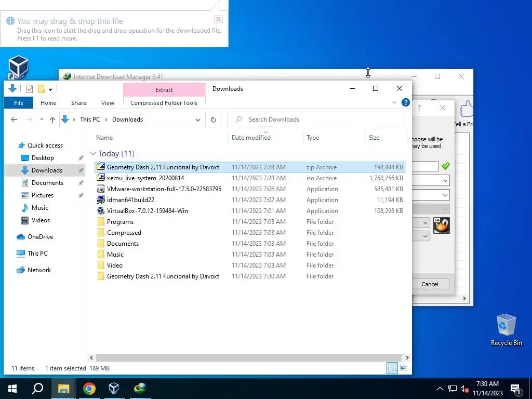
Task: Switch to Large icons view button
Action: 403,368
